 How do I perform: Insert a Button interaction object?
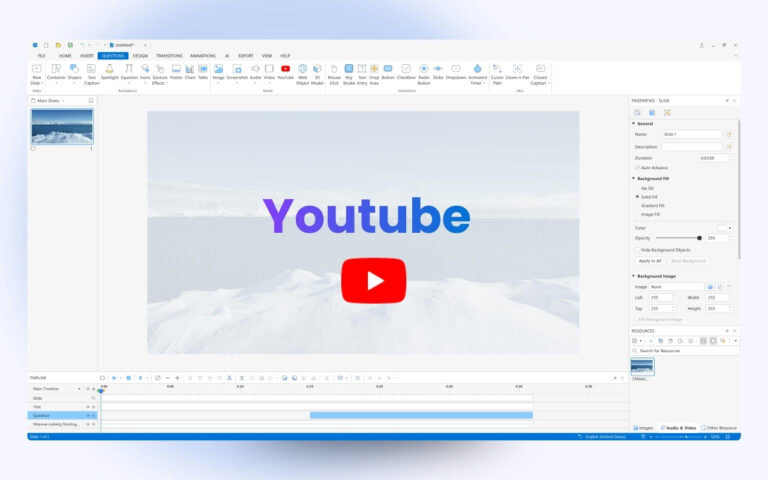tap(388, 72)
